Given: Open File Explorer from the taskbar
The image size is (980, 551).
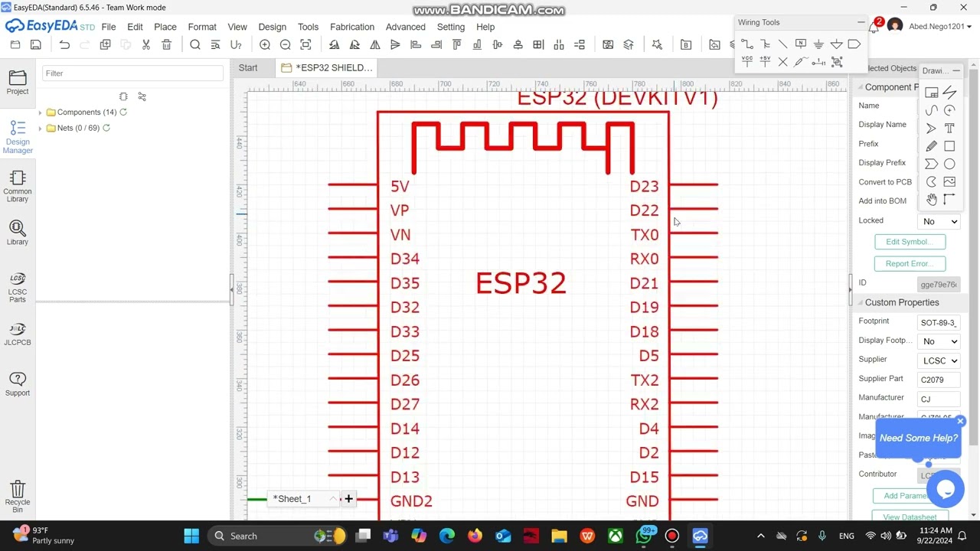Looking at the screenshot, I should 559,536.
